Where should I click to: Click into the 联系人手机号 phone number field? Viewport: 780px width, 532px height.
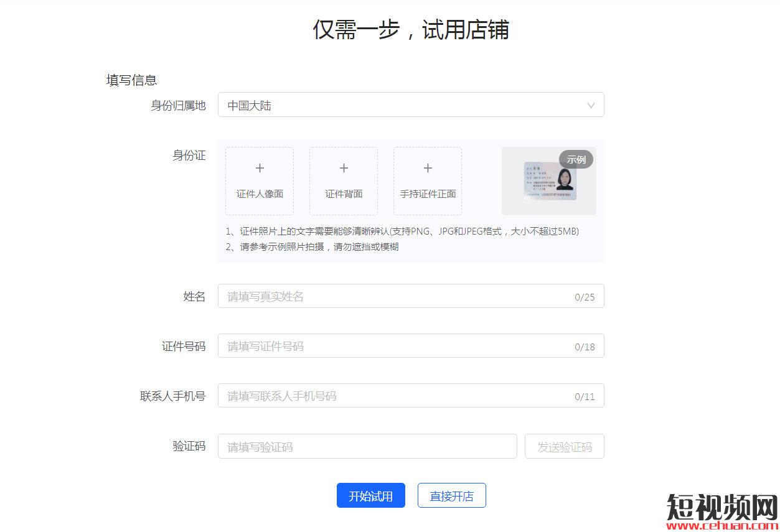[392, 396]
